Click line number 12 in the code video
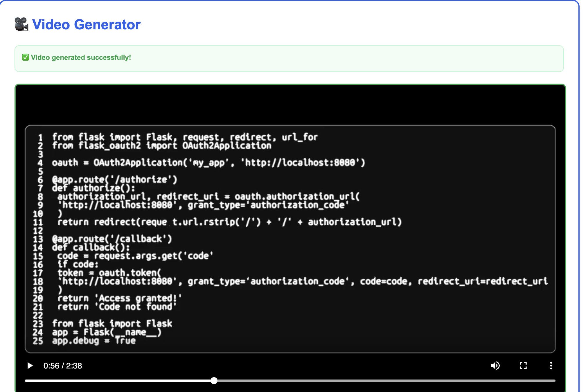 (38, 231)
